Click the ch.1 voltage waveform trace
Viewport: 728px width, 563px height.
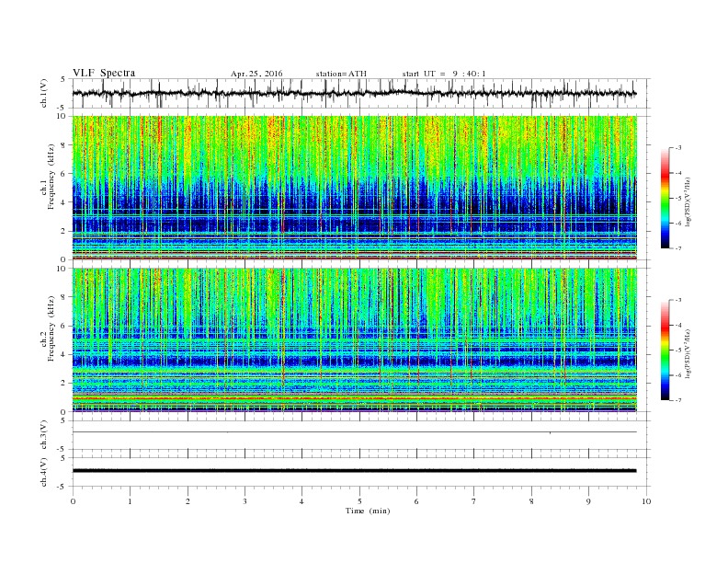click(354, 93)
